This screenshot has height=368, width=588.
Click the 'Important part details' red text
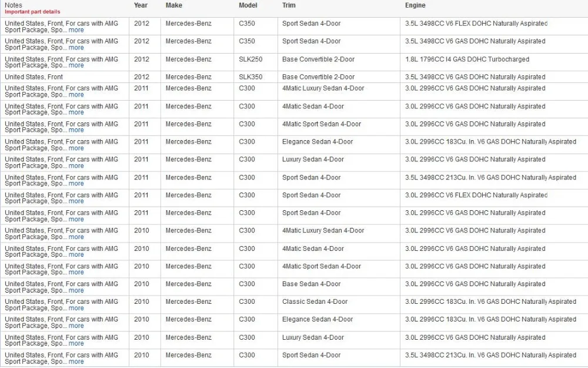[32, 12]
